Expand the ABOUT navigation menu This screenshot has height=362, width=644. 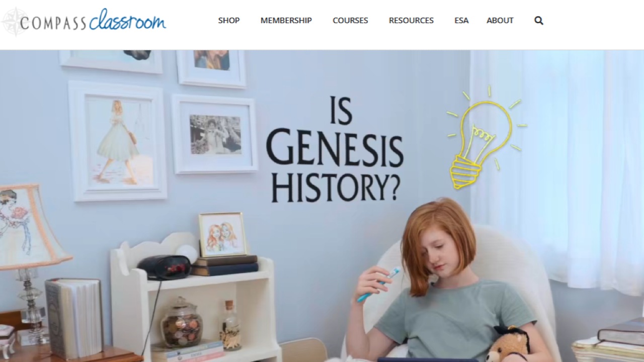point(500,21)
